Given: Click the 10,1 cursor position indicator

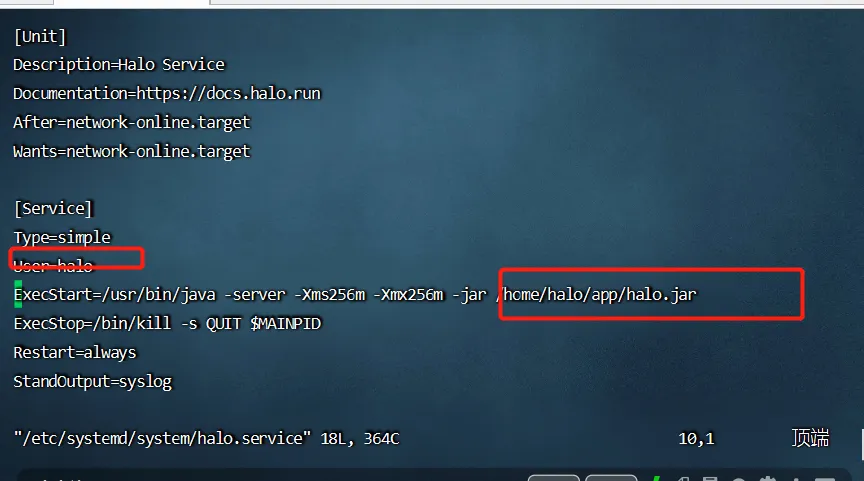Looking at the screenshot, I should point(696,439).
